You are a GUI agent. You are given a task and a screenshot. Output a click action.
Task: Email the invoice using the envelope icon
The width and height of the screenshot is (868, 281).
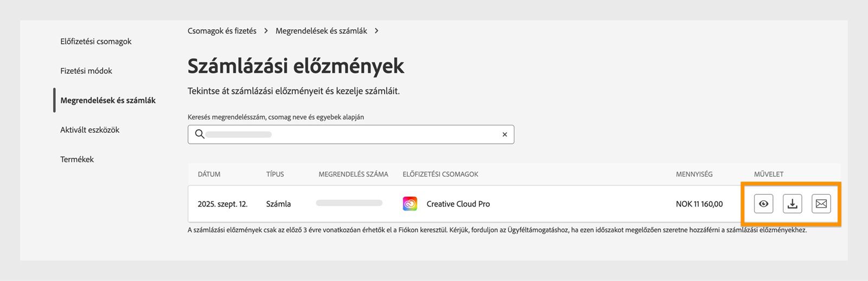tap(821, 204)
